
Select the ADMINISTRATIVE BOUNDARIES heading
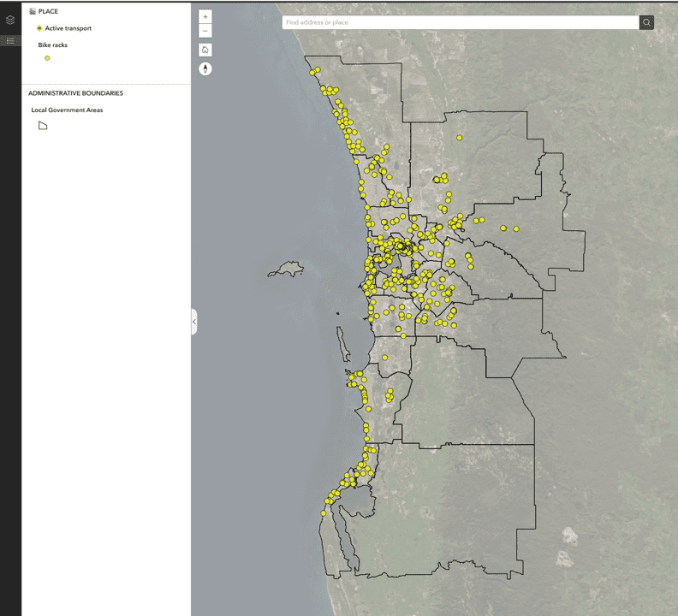pos(75,93)
